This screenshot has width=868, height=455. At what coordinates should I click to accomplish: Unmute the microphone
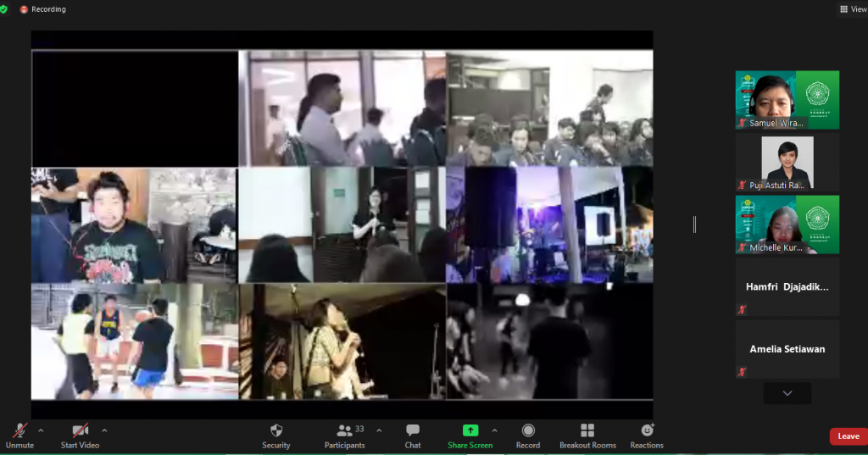coord(19,431)
